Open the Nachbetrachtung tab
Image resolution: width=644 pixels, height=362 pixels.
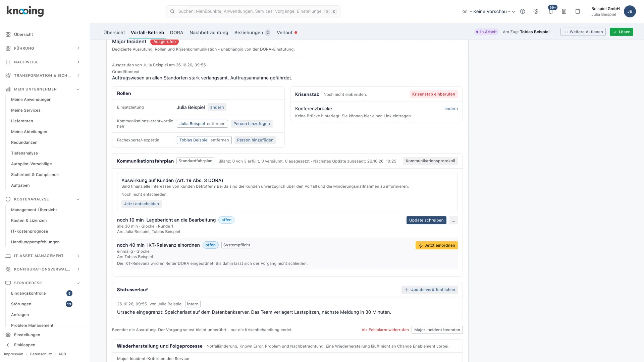(x=209, y=33)
